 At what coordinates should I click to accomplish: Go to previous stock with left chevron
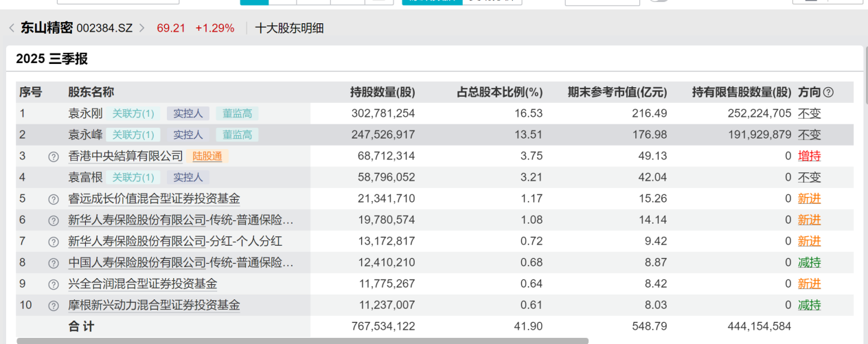click(12, 28)
